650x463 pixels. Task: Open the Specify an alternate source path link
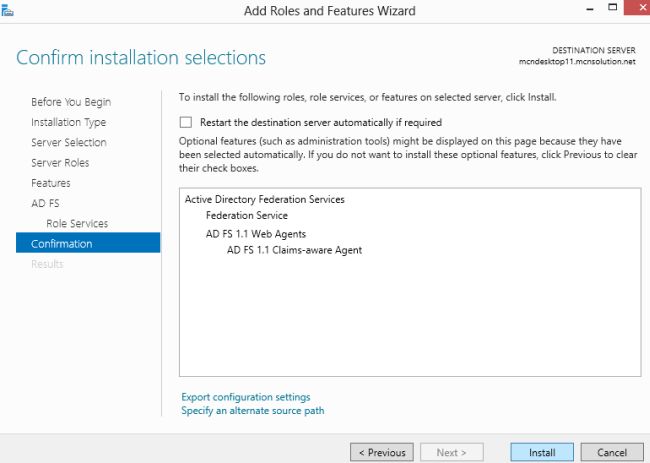point(252,410)
